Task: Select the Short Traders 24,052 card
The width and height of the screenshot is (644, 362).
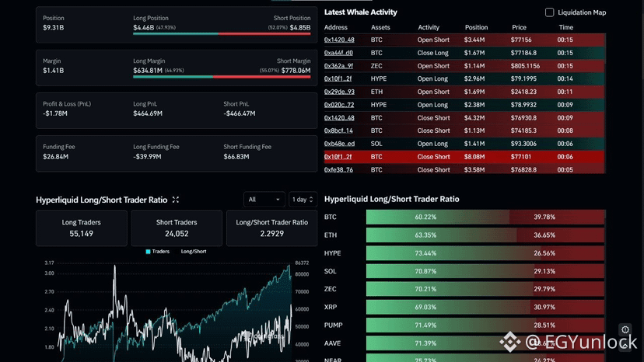Action: click(177, 228)
